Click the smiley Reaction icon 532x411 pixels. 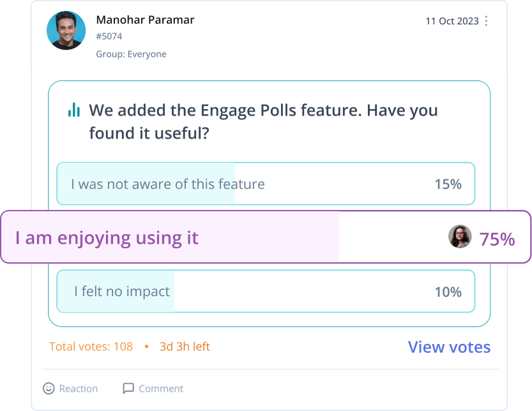click(x=49, y=388)
